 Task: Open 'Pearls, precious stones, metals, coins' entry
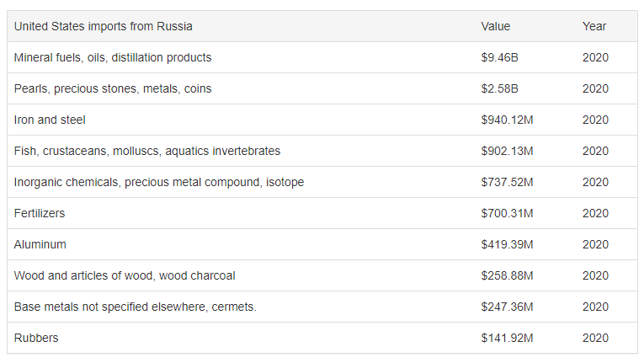(113, 88)
